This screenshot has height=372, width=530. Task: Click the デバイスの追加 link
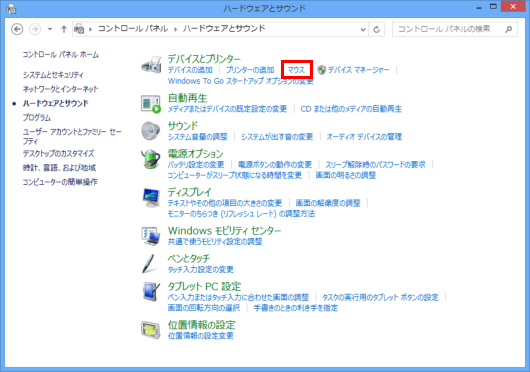click(190, 70)
